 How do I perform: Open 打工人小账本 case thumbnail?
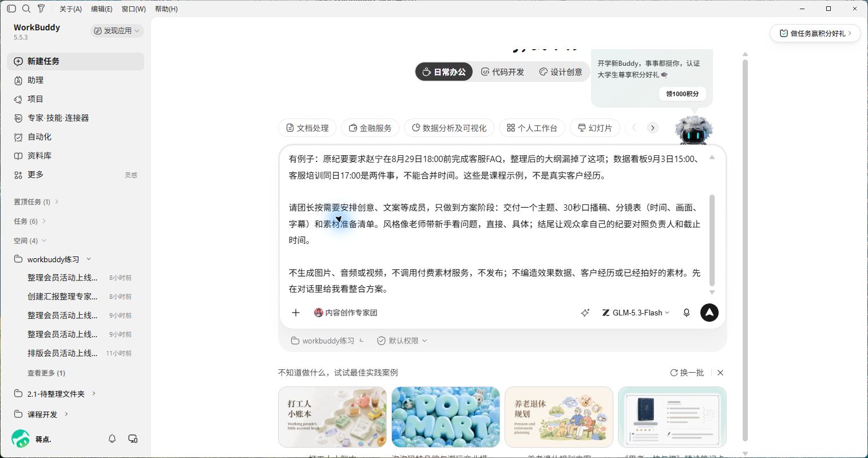pyautogui.click(x=332, y=417)
